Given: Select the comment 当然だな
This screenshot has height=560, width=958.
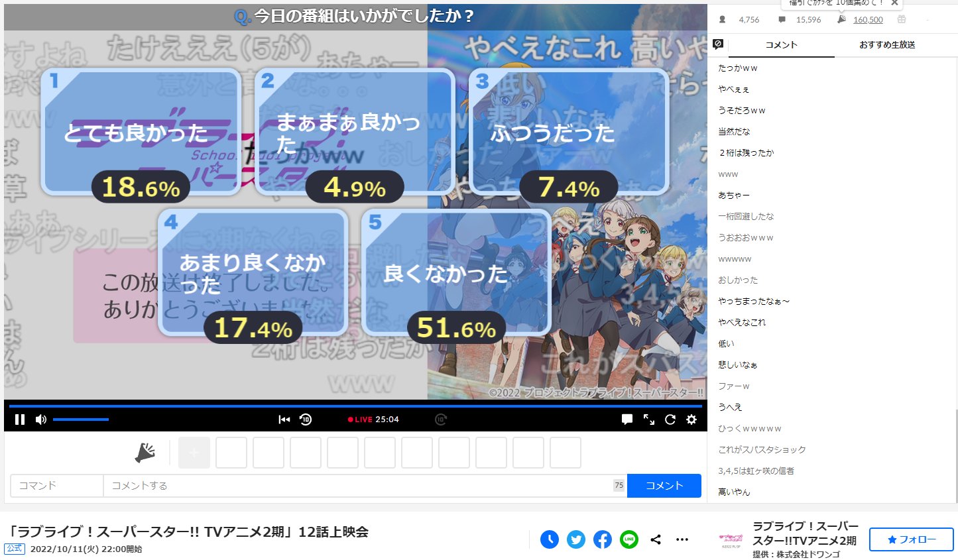Looking at the screenshot, I should pyautogui.click(x=735, y=132).
